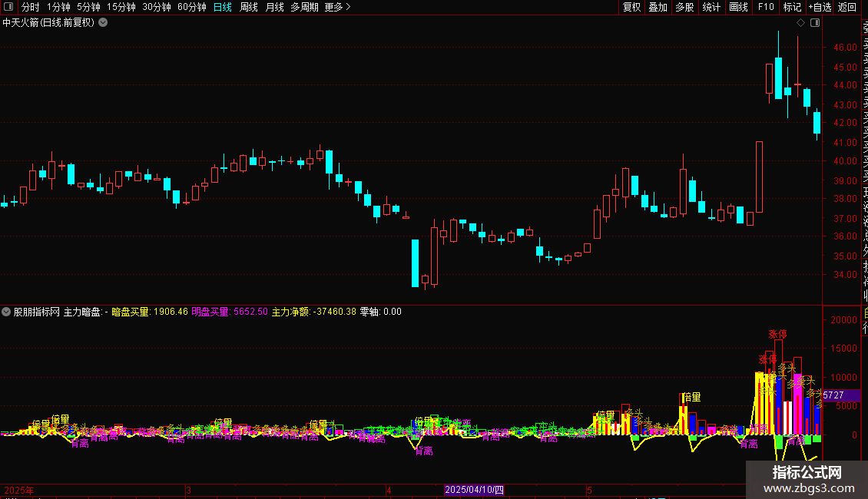Select the 5分钟 period tab
Viewport: 868px width, 499px height.
(88, 7)
